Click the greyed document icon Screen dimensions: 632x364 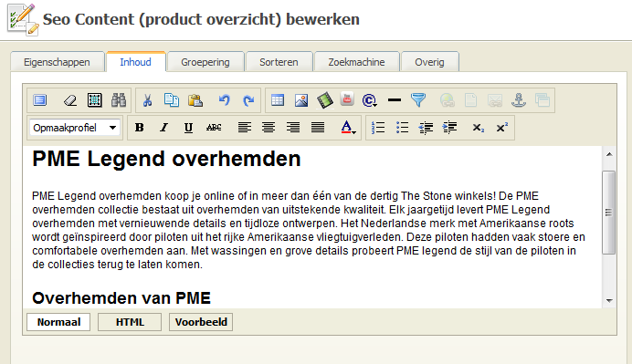point(470,99)
